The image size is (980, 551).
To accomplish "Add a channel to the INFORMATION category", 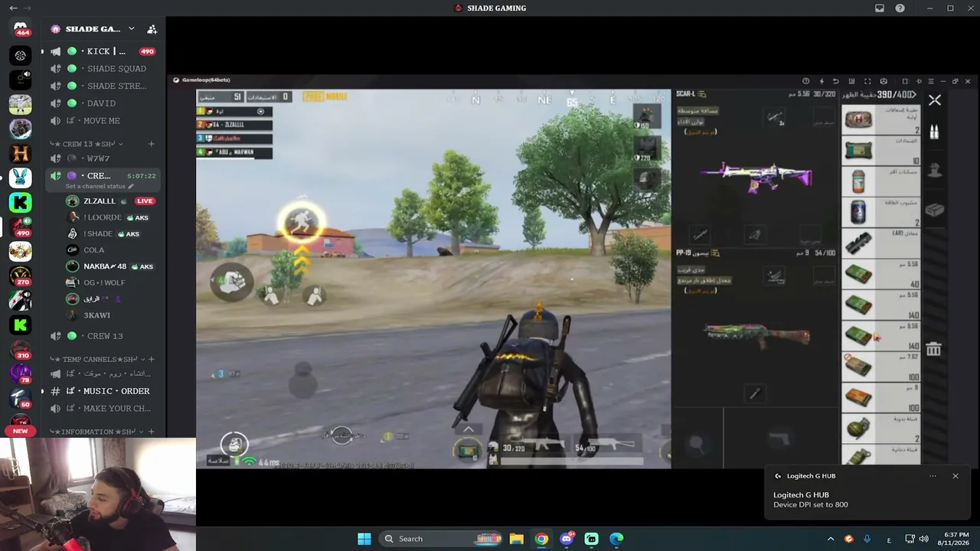I will [151, 432].
